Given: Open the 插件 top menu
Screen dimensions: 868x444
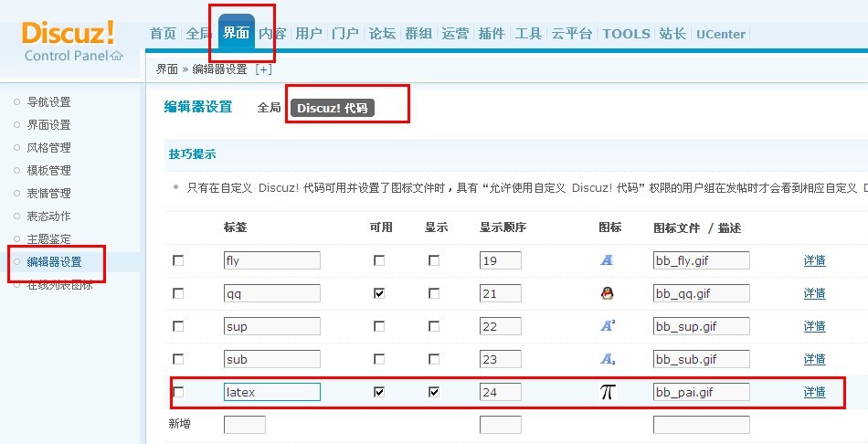Looking at the screenshot, I should pos(492,34).
